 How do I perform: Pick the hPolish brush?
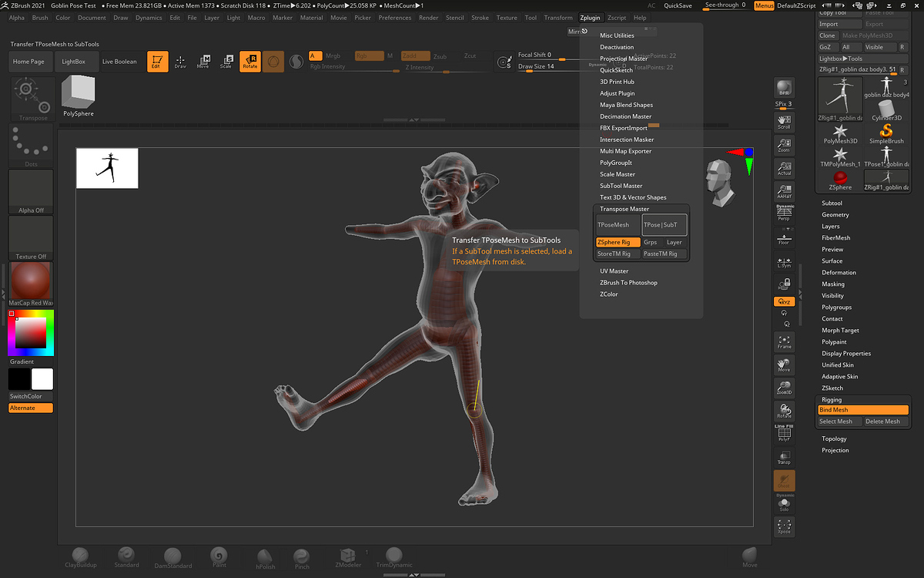(265, 560)
